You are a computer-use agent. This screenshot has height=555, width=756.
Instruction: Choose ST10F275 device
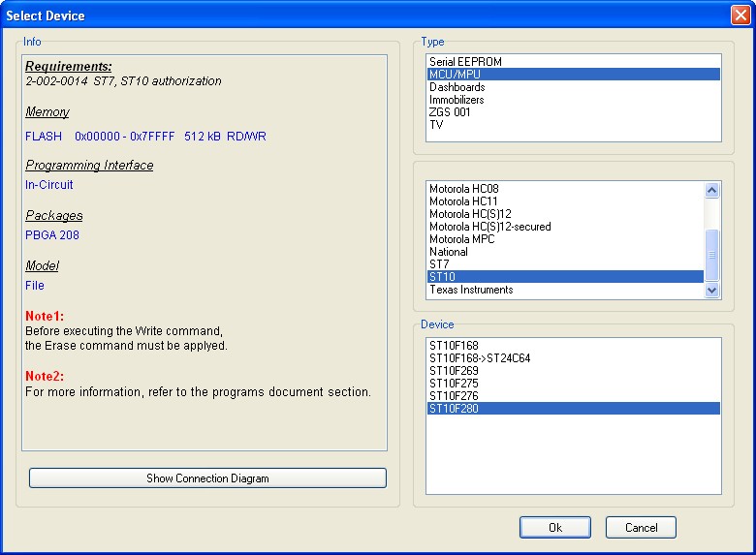[x=573, y=383]
